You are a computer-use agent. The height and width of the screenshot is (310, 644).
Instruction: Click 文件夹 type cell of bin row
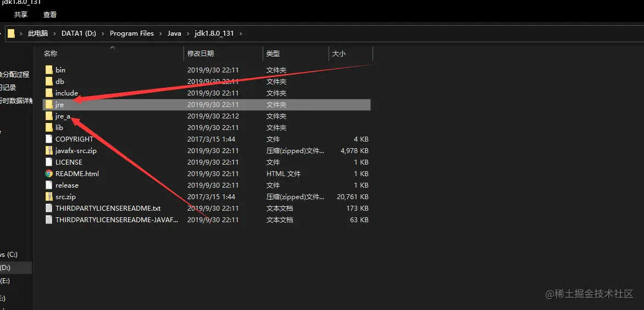coord(276,70)
